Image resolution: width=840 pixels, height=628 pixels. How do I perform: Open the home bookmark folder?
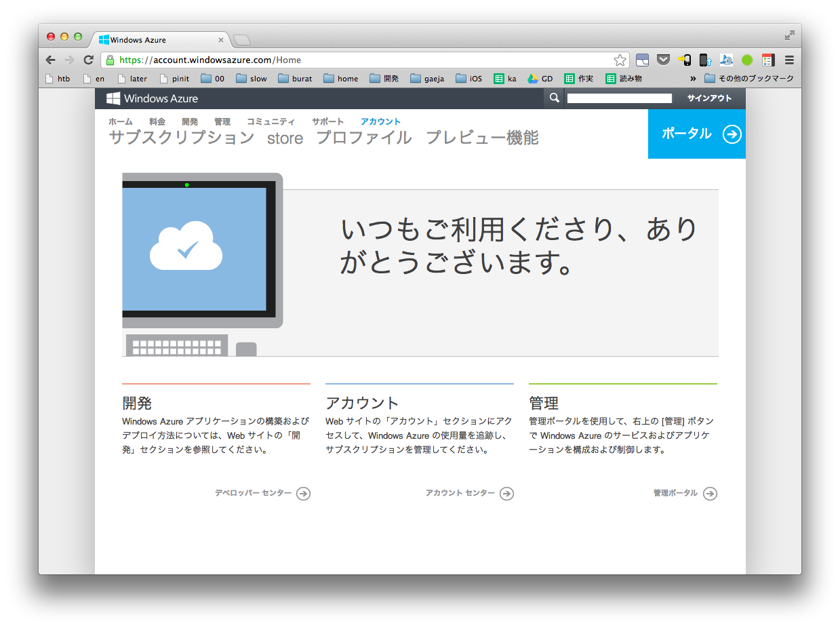click(x=341, y=79)
